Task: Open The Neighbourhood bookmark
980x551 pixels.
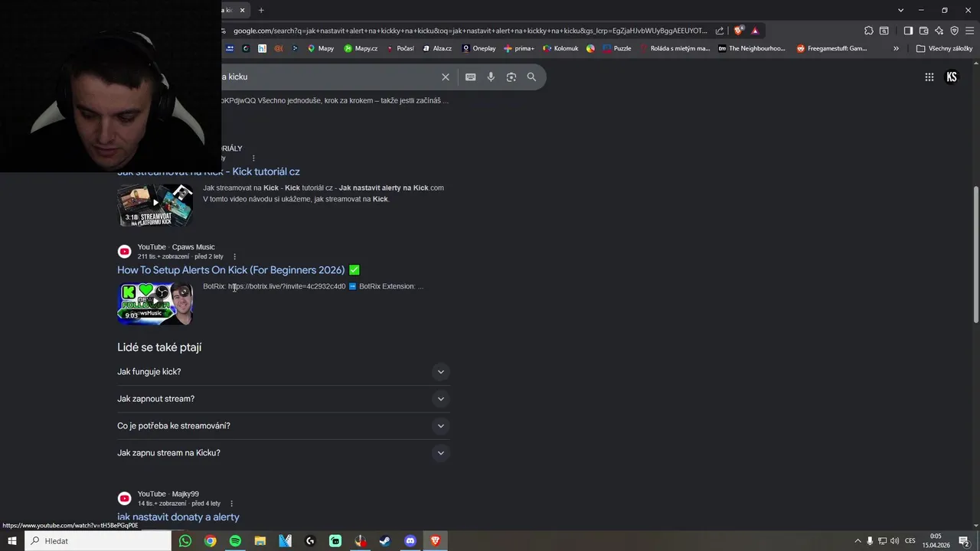Action: coord(752,48)
